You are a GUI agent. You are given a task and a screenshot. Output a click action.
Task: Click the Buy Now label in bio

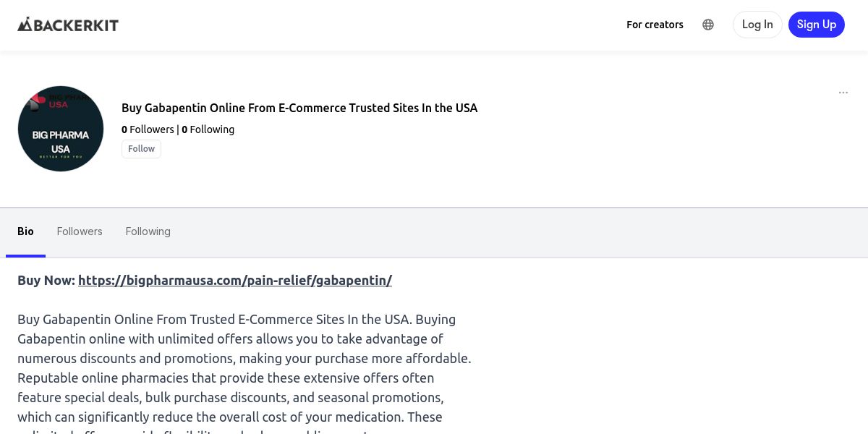coord(46,281)
